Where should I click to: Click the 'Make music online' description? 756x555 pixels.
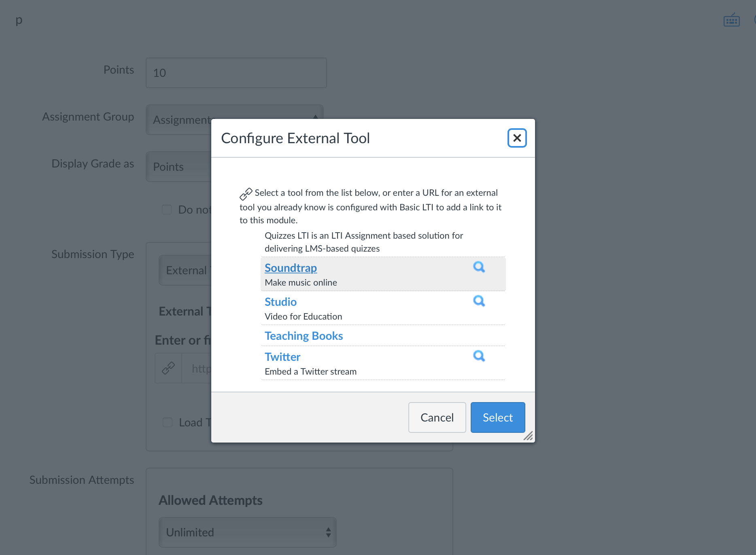(x=301, y=282)
